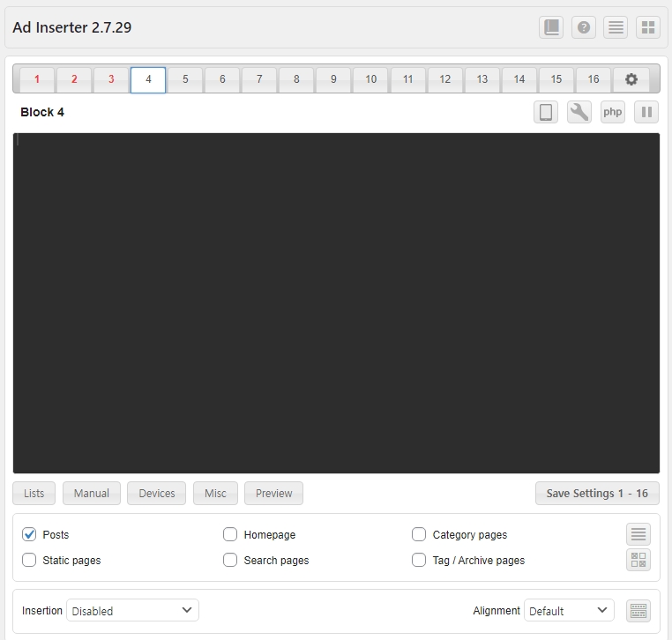Click the Lists button
Image resolution: width=672 pixels, height=640 pixels.
(x=34, y=494)
